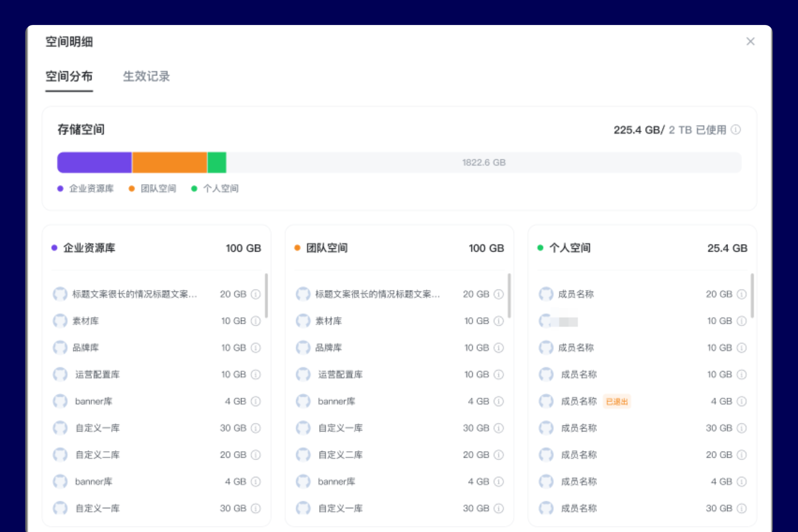This screenshot has width=798, height=532.
Task: Click the 已退出 tag in 个人空间
Action: click(617, 402)
